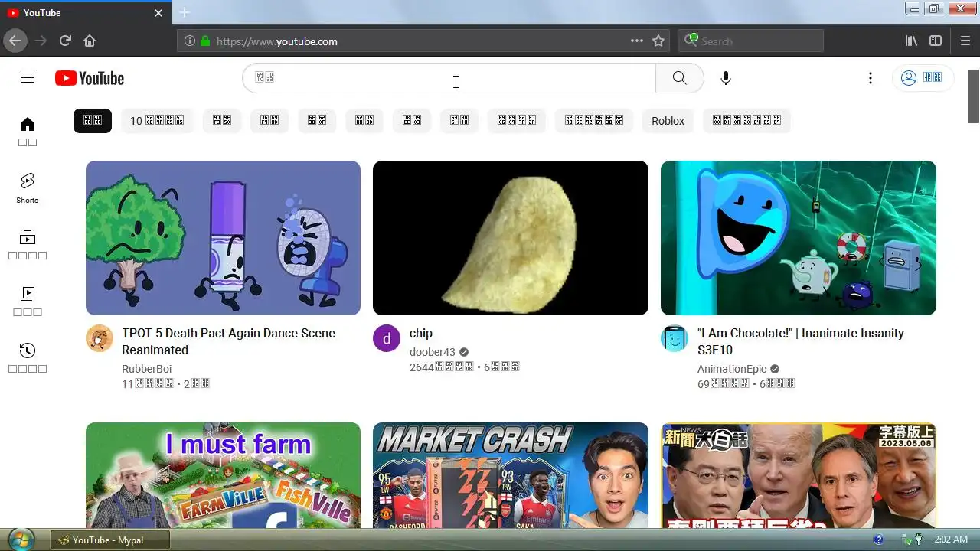Click YouTube - Mypal taskbar button
Viewport: 980px width, 551px height.
[x=109, y=540]
